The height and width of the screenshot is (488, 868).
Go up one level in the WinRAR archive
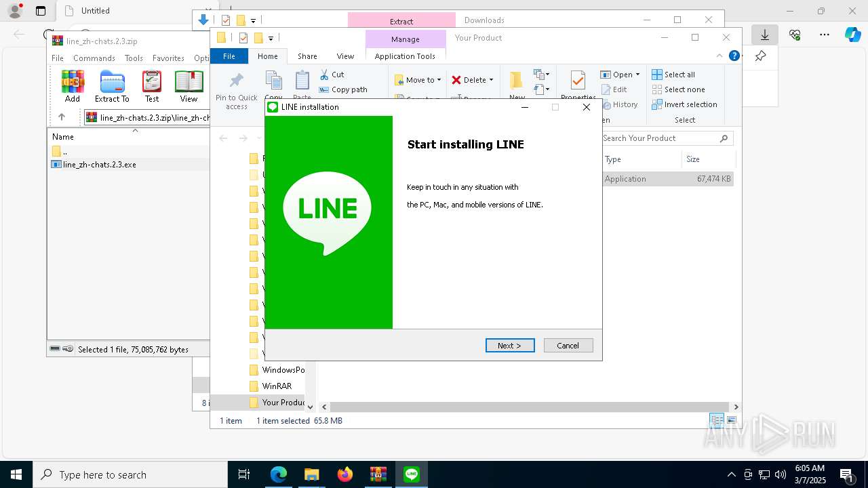(62, 117)
